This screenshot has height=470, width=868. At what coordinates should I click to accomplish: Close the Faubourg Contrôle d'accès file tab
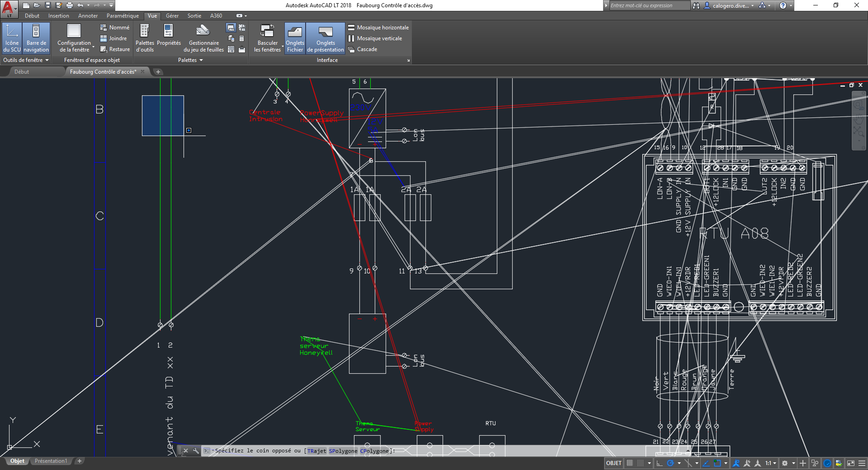[x=143, y=71]
